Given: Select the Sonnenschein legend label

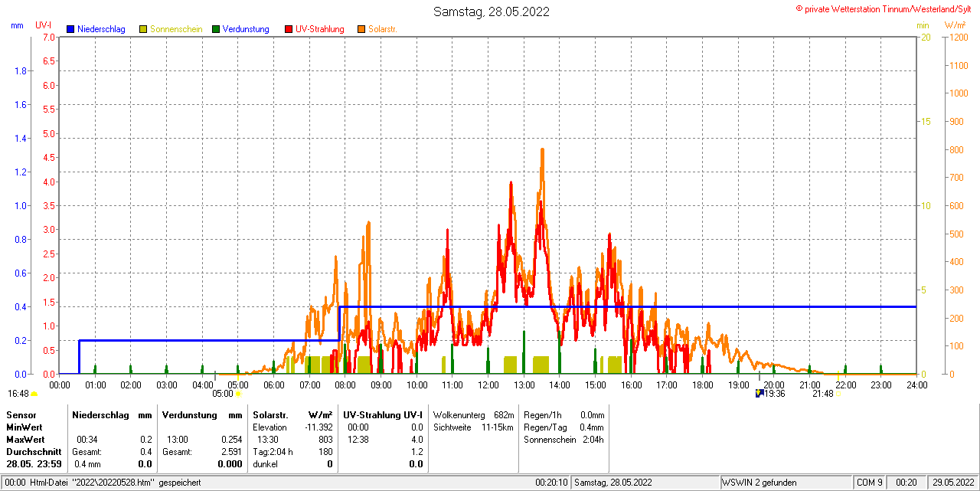Looking at the screenshot, I should [x=176, y=29].
